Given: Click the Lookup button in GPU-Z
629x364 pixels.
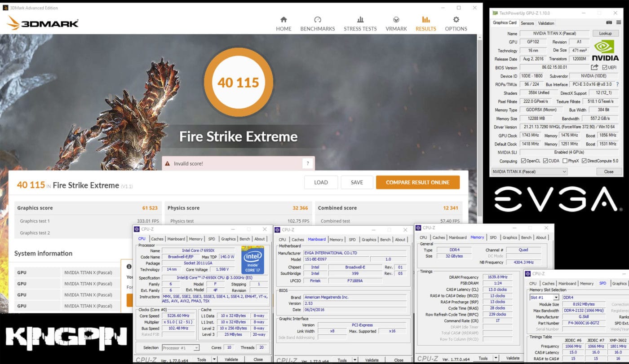Looking at the screenshot, I should pos(605,33).
